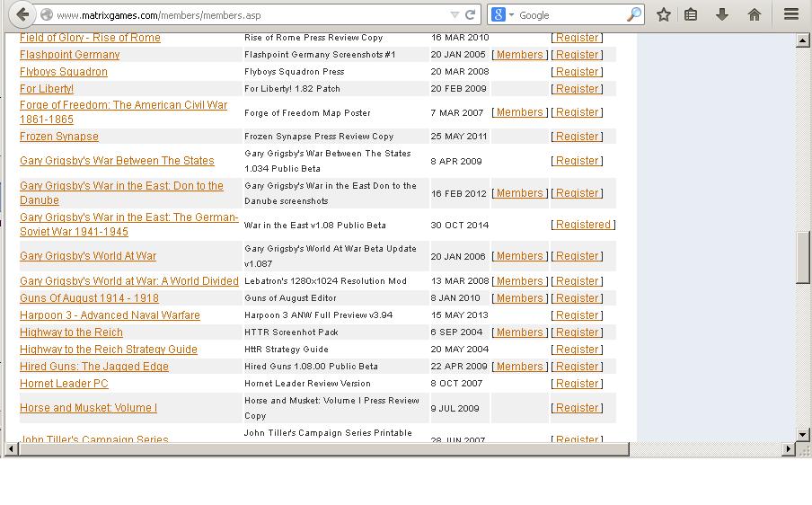Open the Guns Of August 1914 - 1918 link
This screenshot has width=812, height=505.
[89, 297]
